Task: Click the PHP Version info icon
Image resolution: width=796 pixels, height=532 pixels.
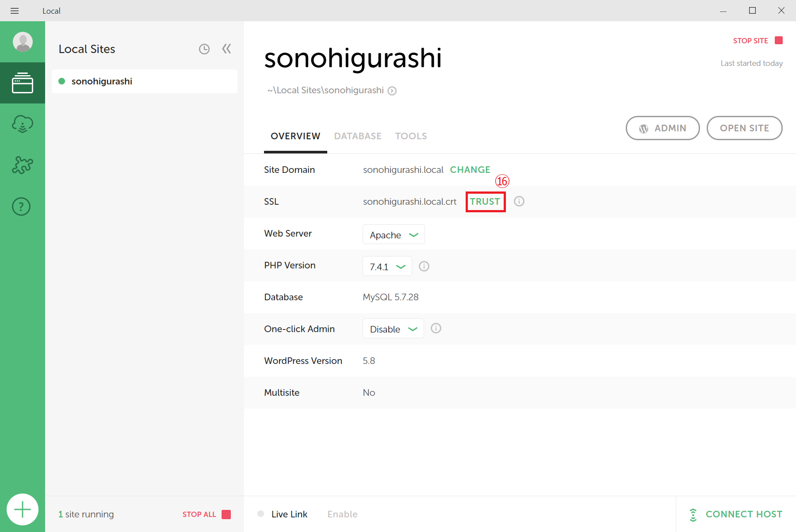Action: 424,266
